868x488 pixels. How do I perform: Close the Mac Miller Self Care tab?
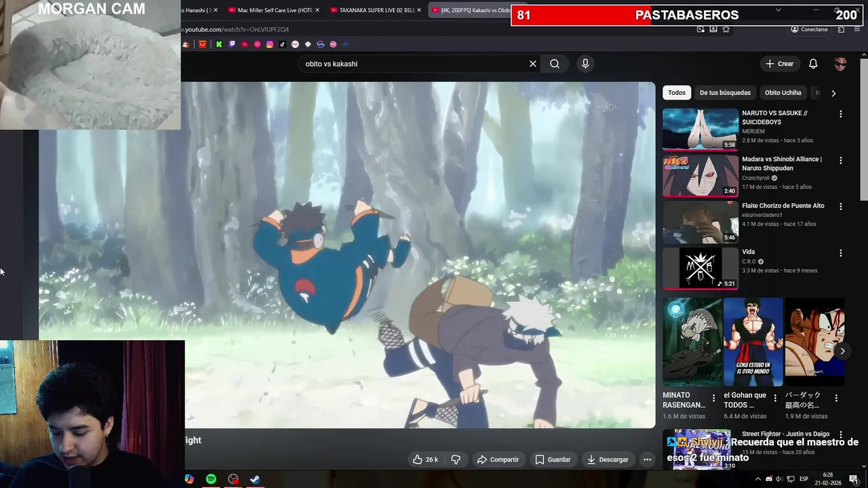(318, 10)
